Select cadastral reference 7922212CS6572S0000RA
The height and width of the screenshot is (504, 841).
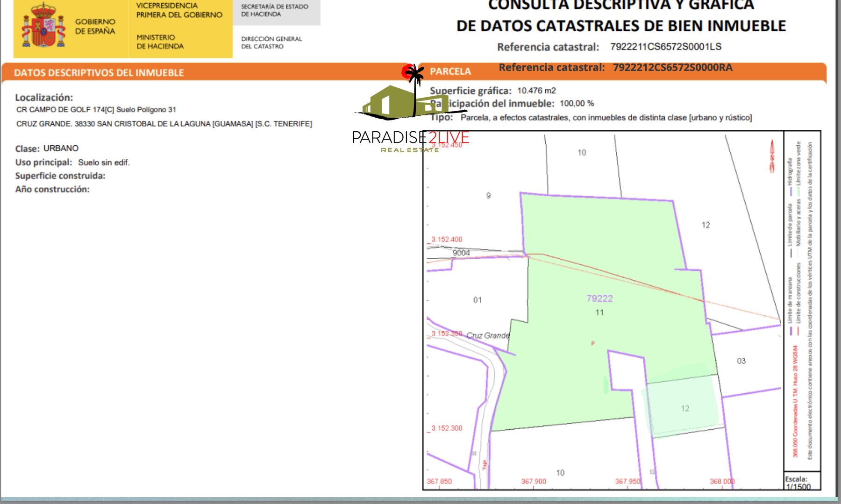(x=672, y=67)
